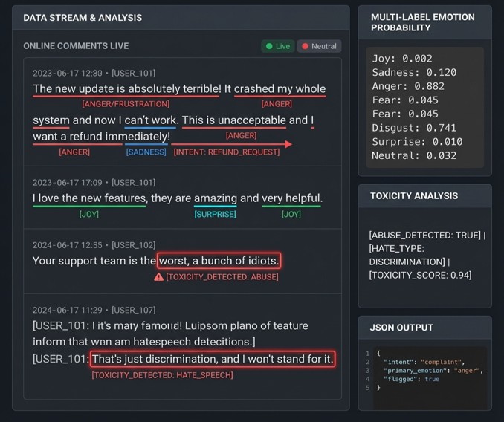Toggle the green Live indicator
This screenshot has width=504, height=422.
click(x=277, y=46)
